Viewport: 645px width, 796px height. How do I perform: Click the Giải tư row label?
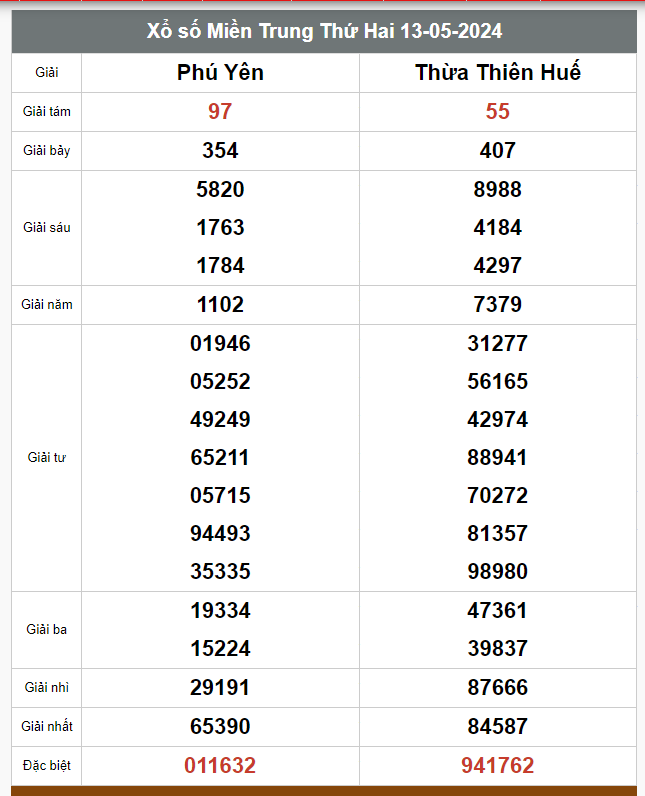point(47,457)
